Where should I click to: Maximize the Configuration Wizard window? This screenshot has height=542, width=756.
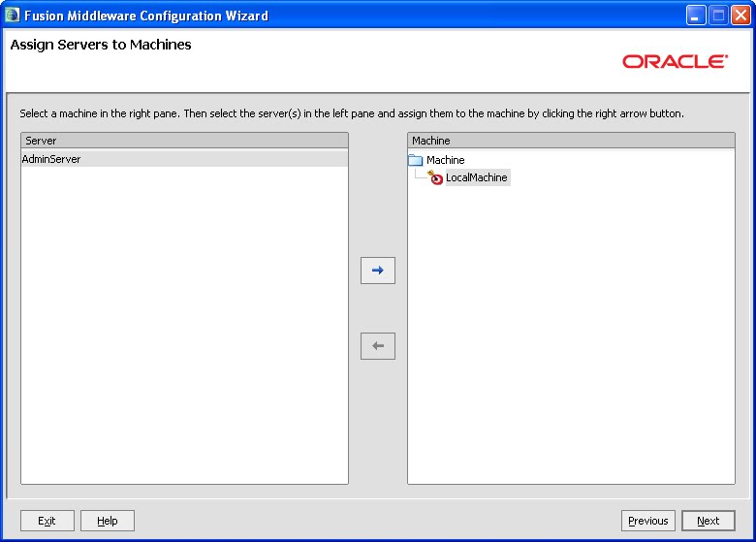(718, 16)
